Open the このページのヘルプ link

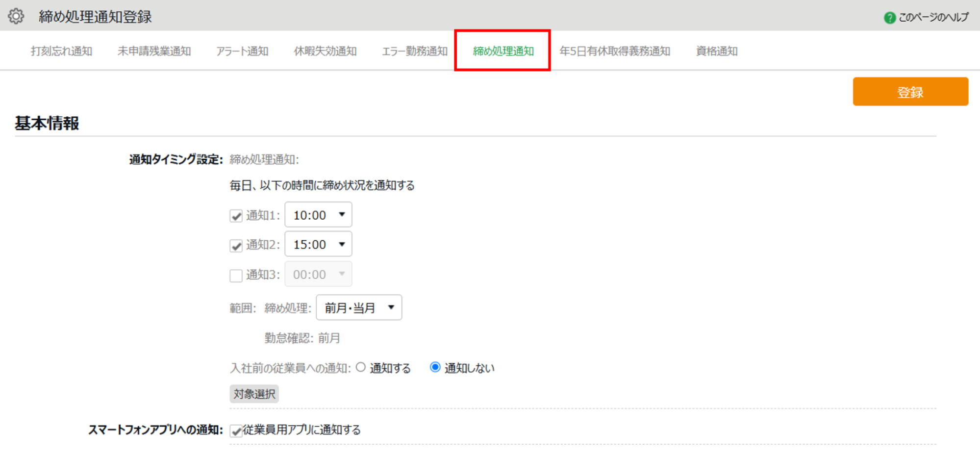(x=933, y=18)
